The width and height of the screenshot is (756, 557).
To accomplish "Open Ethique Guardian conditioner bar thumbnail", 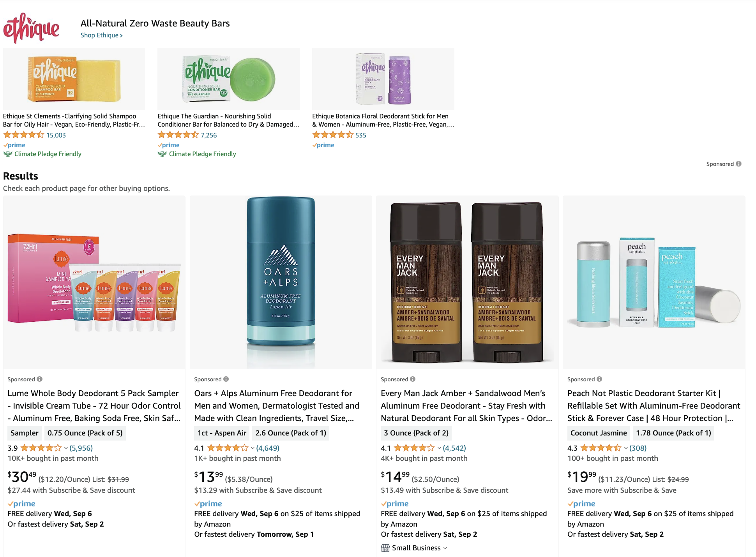I will pos(229,79).
